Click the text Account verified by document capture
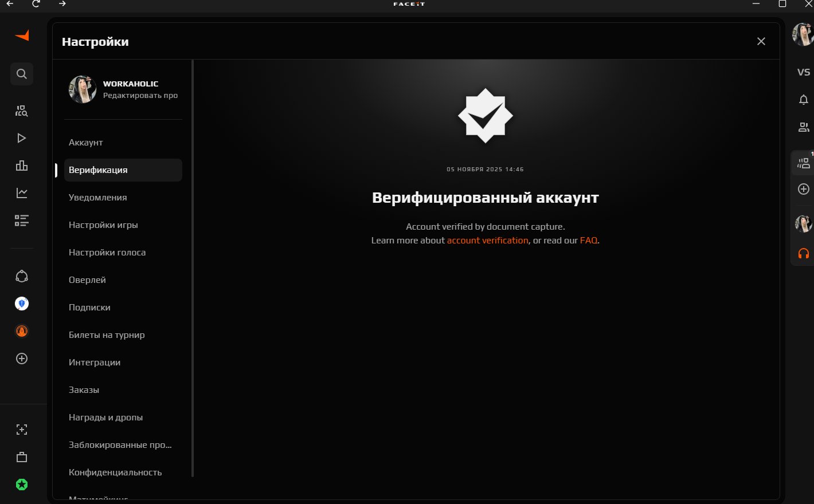 486,227
